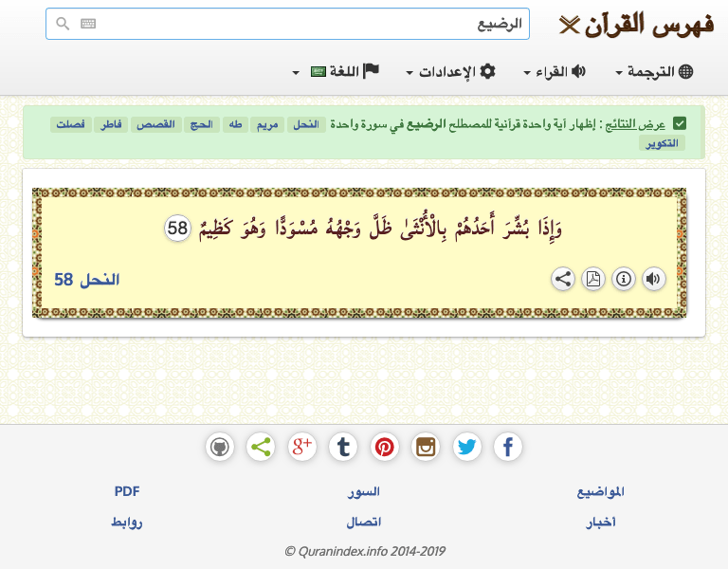
Task: Select the طه sura tag
Action: 235,124
